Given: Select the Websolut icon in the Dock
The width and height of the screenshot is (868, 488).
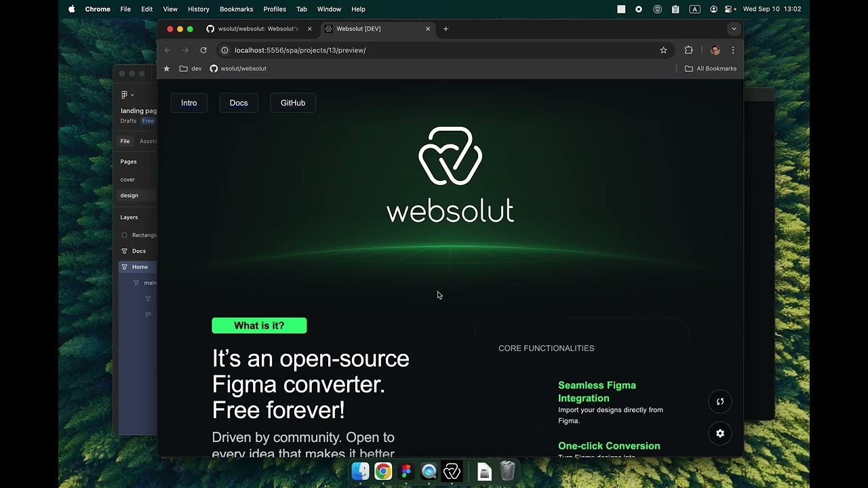Looking at the screenshot, I should 452,471.
